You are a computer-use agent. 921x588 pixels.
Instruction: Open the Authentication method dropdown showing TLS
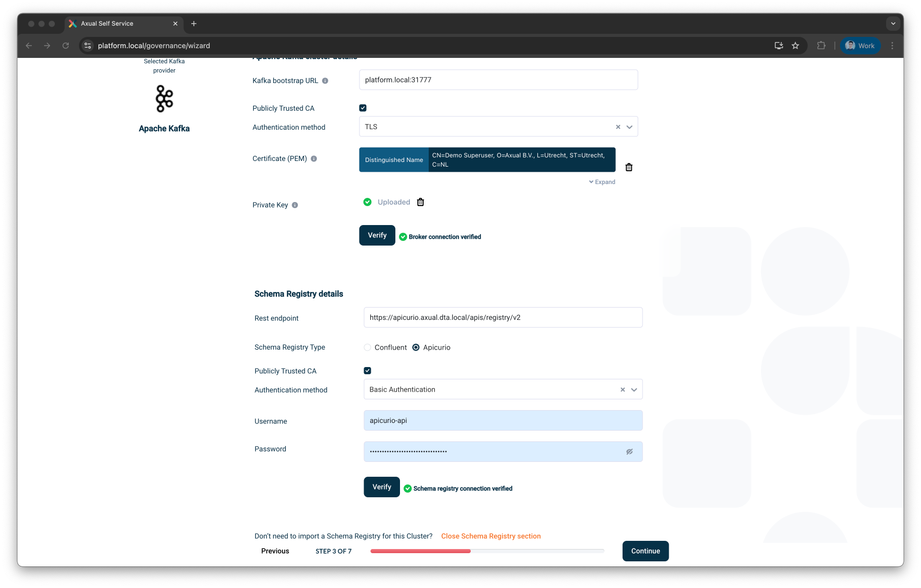point(629,127)
